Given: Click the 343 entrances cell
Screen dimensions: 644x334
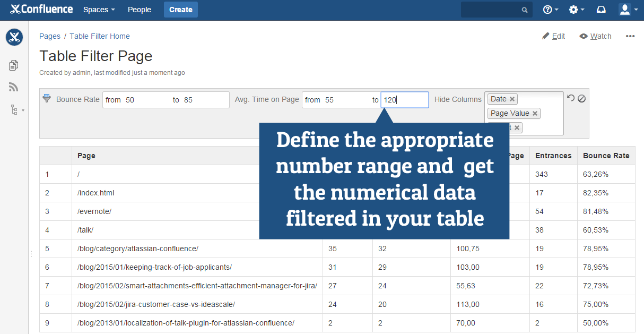Looking at the screenshot, I should coord(553,174).
